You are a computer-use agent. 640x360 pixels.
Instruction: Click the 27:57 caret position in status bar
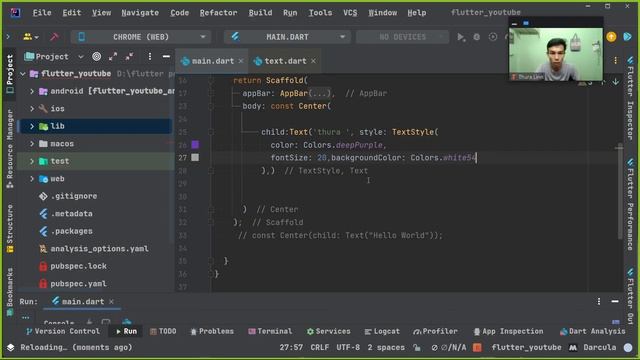(x=291, y=347)
